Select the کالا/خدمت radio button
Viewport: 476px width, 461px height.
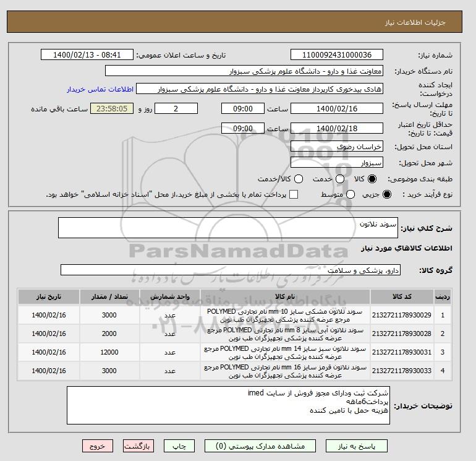299,179
